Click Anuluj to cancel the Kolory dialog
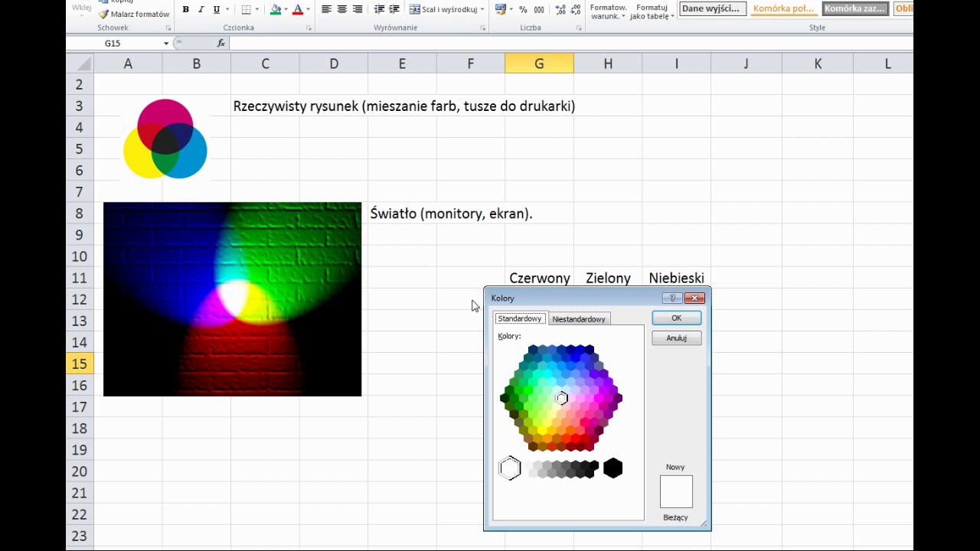This screenshot has width=980, height=551. (677, 338)
